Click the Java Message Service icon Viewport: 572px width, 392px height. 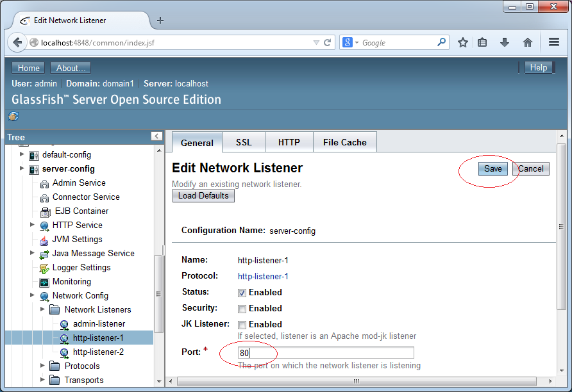[44, 255]
